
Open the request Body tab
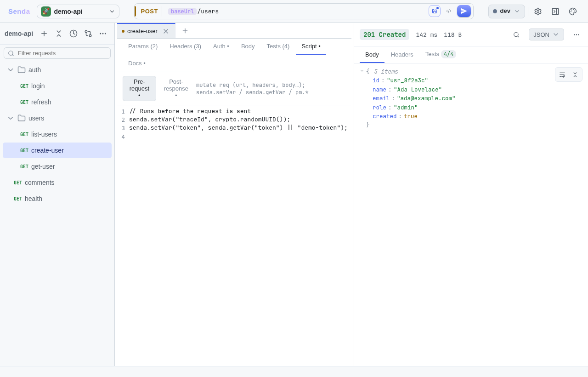click(248, 46)
